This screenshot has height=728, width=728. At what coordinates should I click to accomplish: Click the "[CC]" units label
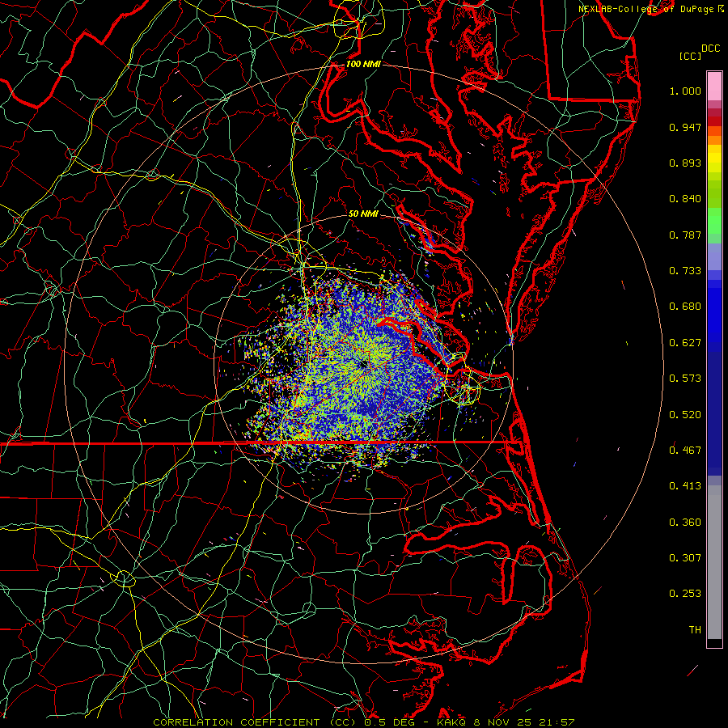(x=691, y=56)
